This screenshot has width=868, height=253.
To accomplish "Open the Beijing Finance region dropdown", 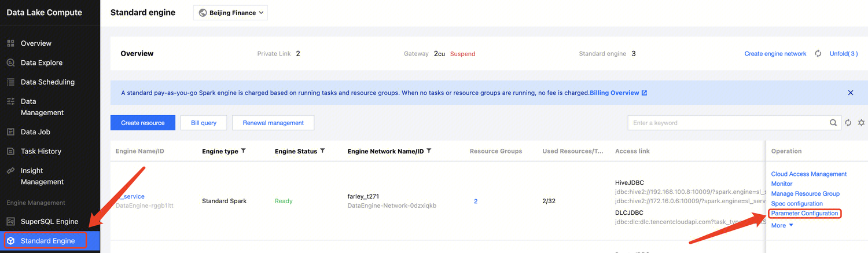I will tap(230, 13).
